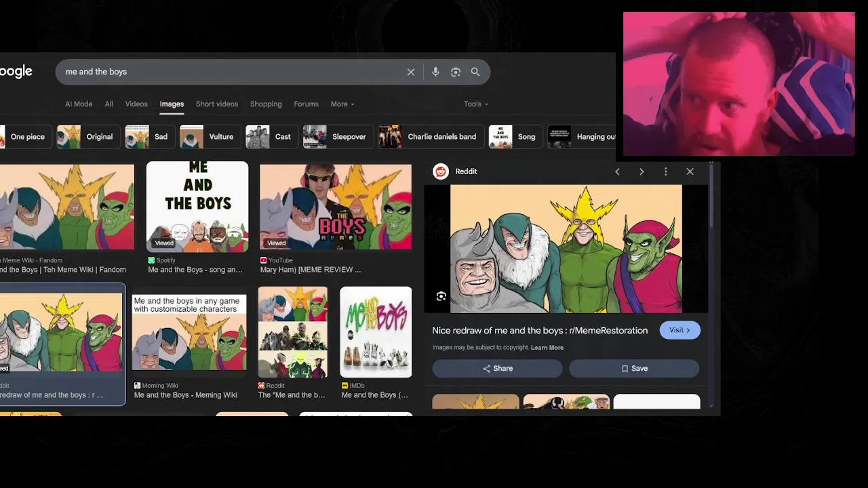Select the Images tab
868x488 pixels.
click(172, 104)
